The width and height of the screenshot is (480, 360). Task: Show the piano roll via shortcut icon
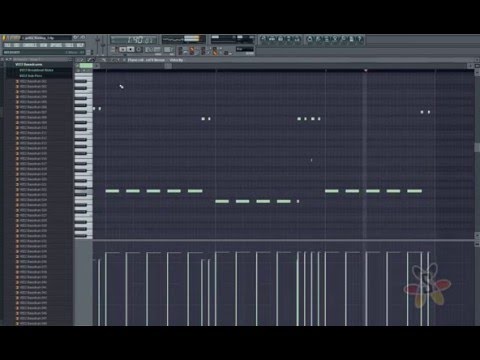click(281, 39)
